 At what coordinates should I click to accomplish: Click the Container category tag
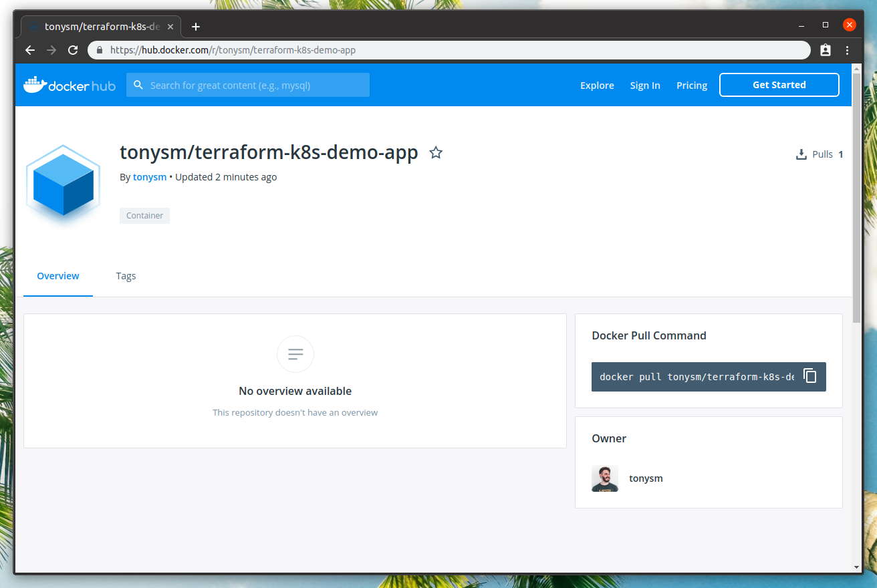pyautogui.click(x=145, y=216)
